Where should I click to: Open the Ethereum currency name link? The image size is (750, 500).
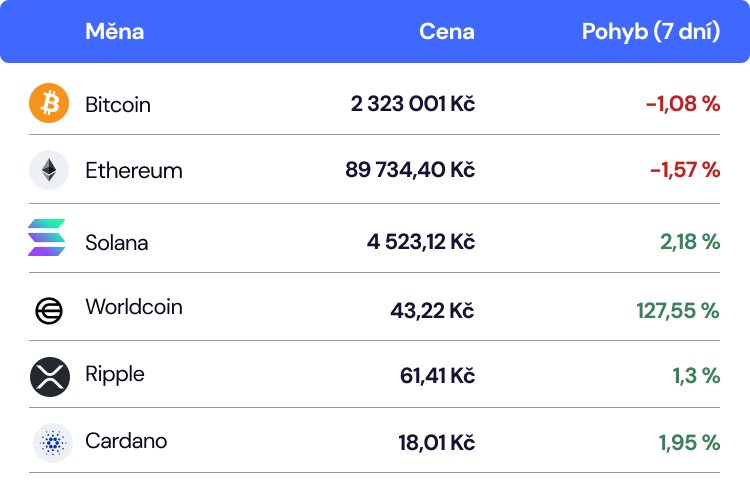pyautogui.click(x=134, y=170)
